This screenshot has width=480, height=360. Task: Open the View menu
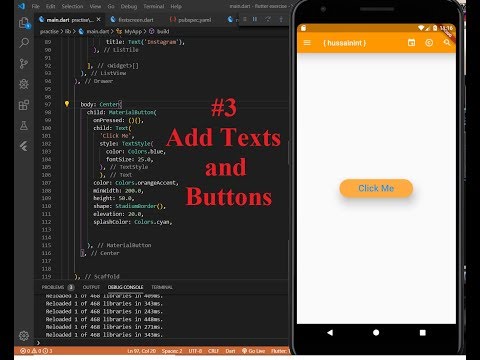tap(95, 6)
